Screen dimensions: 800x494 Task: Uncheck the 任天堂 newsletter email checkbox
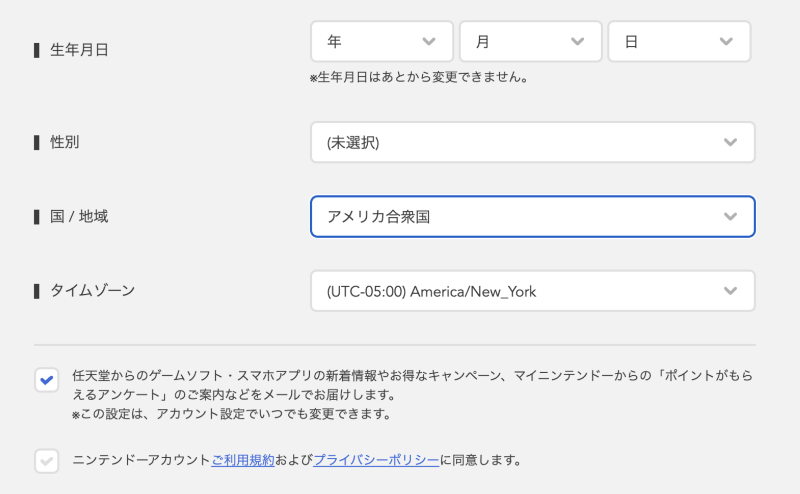pos(46,380)
